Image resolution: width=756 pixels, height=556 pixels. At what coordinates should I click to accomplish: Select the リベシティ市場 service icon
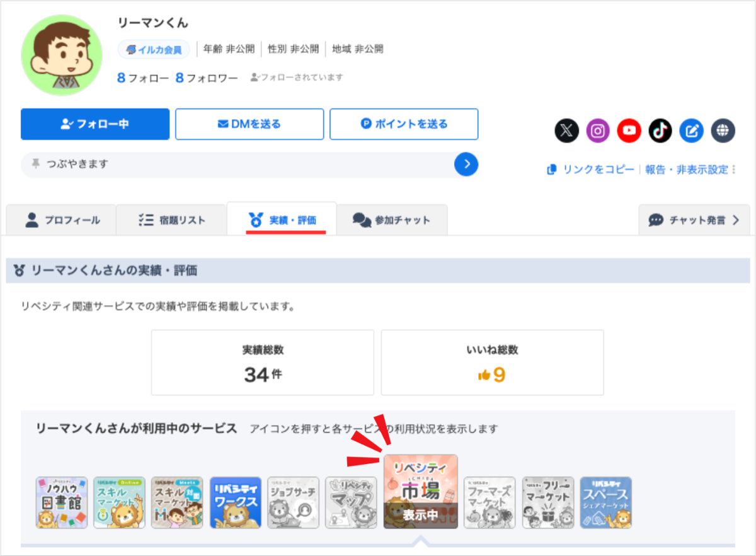pyautogui.click(x=421, y=492)
